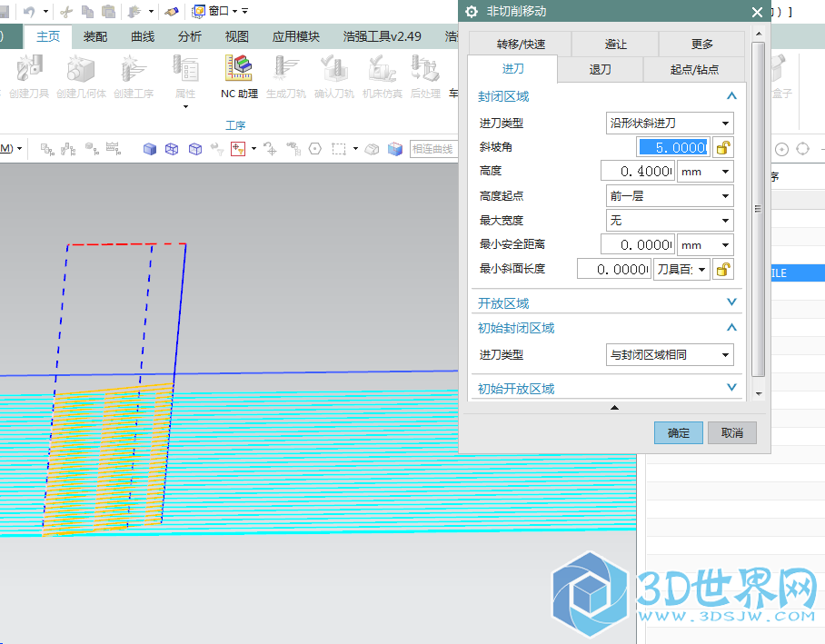Click the hexagon snap icon

point(314,149)
